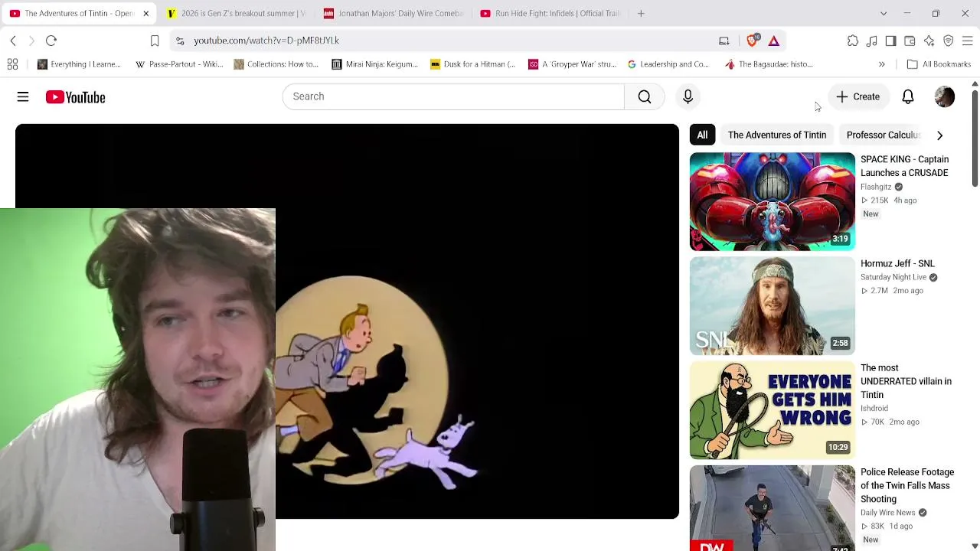Viewport: 980px width, 551px height.
Task: Click the Hormuz Jeff - SNL title
Action: (x=897, y=264)
